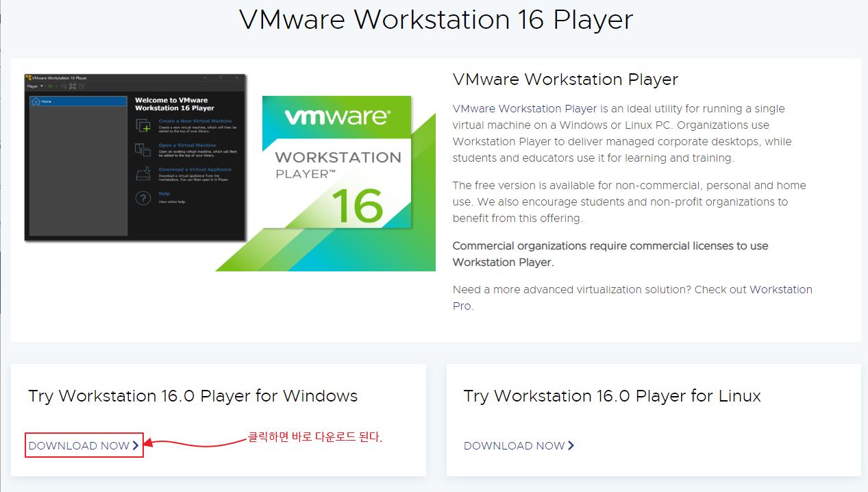Viewport: 868px width, 492px height.
Task: Click the green power-on play icon
Action: tap(51, 86)
